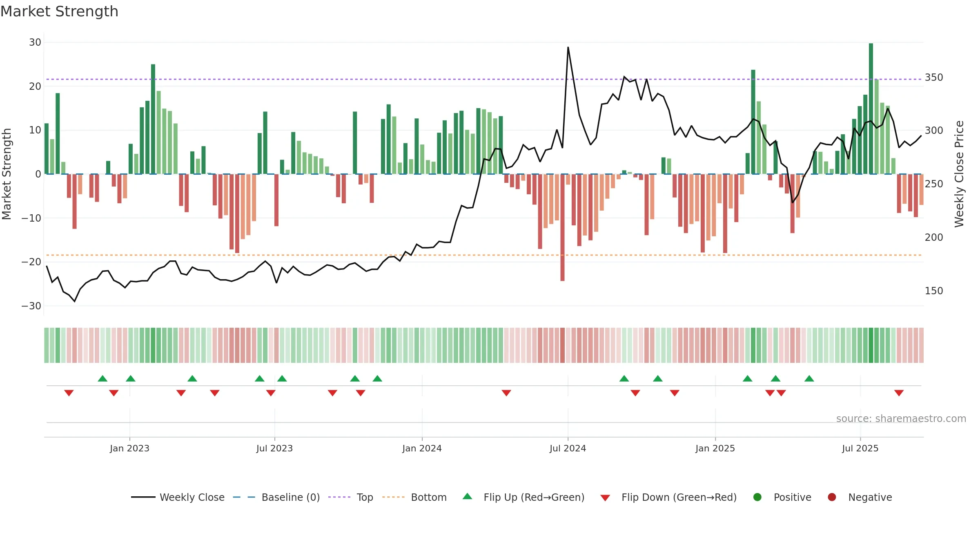
Task: Toggle the Flip Down (Green→Red) legend label
Action: click(679, 497)
